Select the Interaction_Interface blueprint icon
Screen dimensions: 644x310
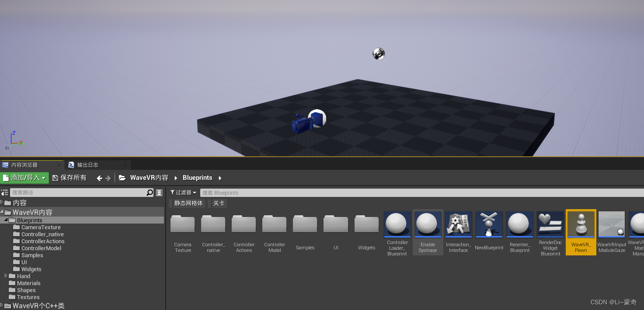tap(458, 224)
